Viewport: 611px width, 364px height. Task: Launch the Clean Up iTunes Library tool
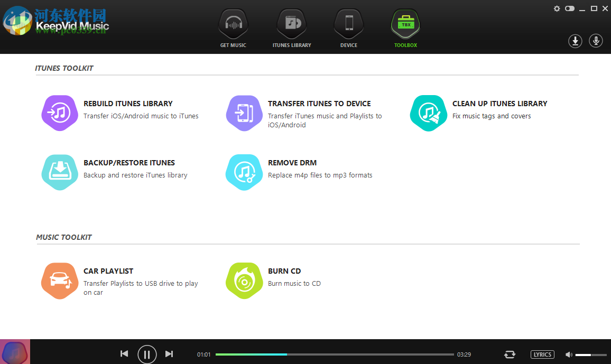pos(429,113)
